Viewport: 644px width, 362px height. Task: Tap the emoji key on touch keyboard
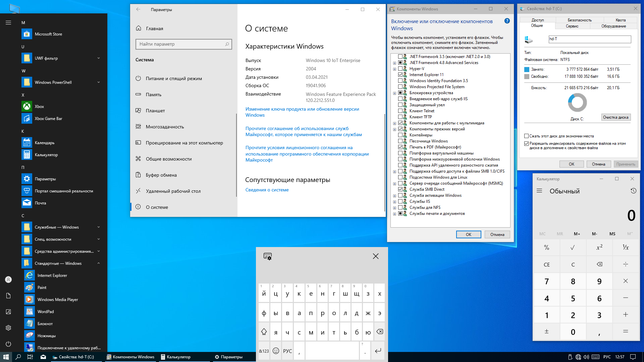tap(276, 351)
